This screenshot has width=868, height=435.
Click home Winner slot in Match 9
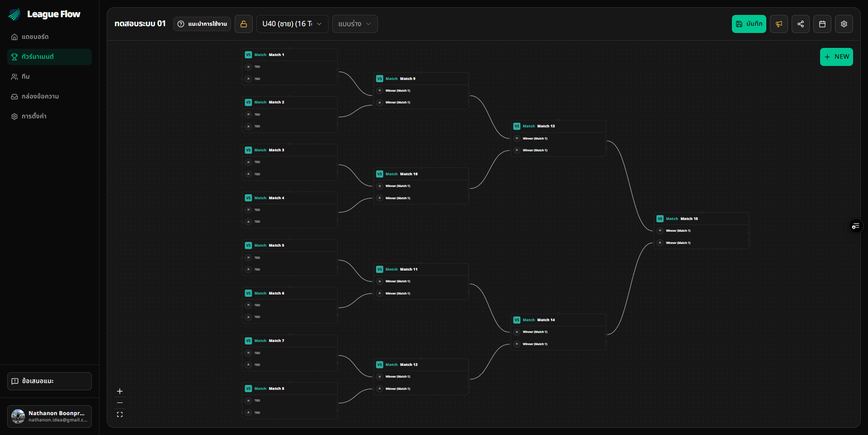421,91
